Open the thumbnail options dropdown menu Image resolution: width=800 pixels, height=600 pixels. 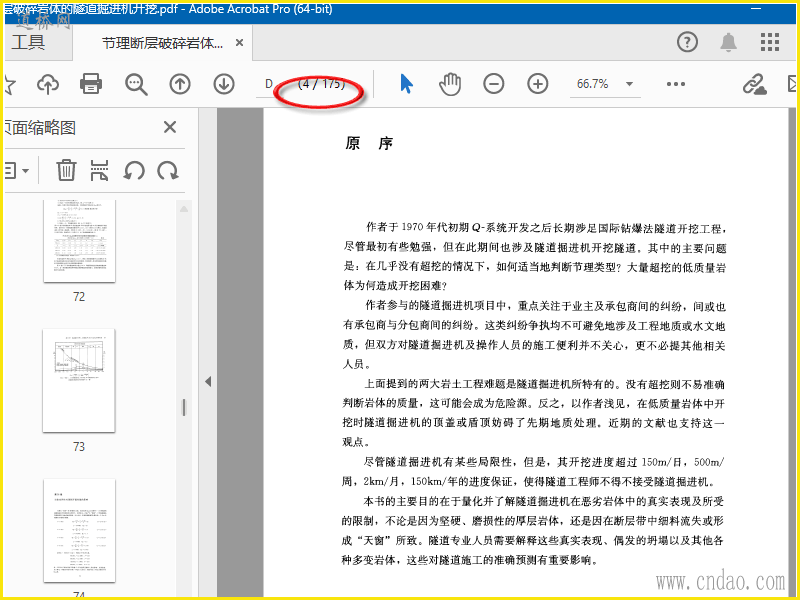(15, 170)
